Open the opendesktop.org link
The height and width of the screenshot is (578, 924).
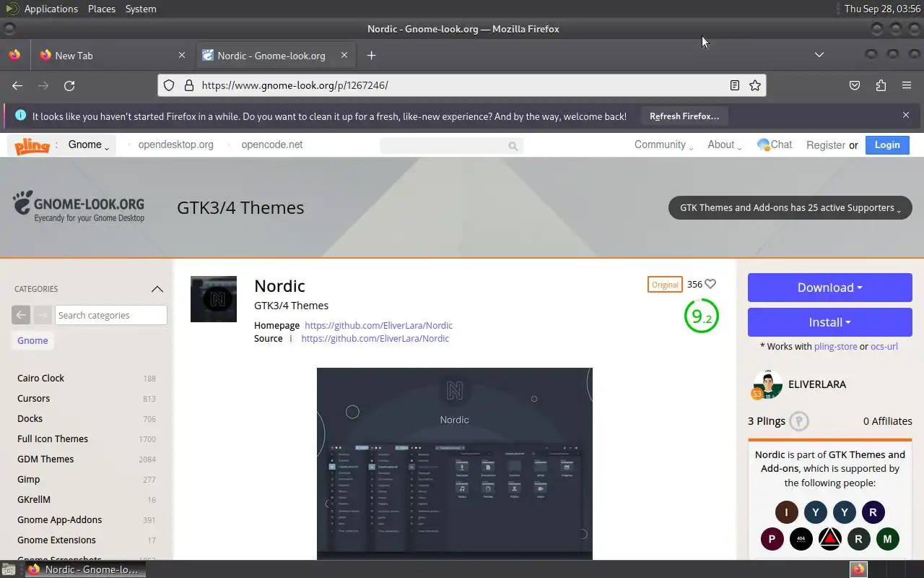click(175, 144)
